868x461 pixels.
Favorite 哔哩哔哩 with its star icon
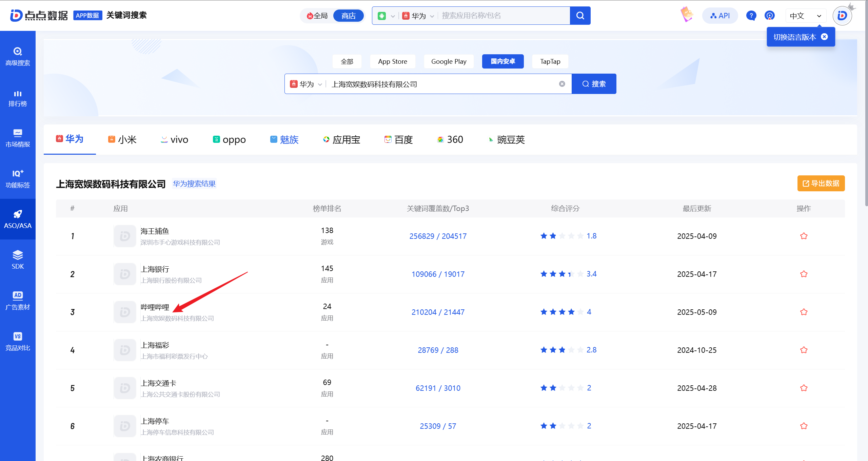pos(804,312)
